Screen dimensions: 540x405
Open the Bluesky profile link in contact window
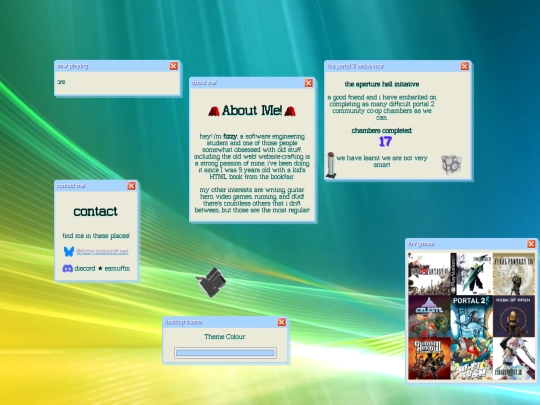point(102,252)
